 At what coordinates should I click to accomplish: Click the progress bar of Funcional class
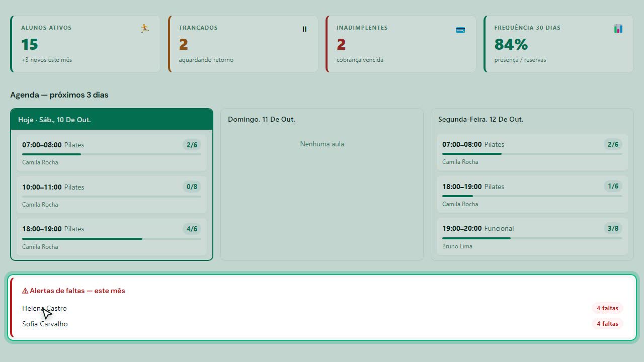tap(532, 238)
